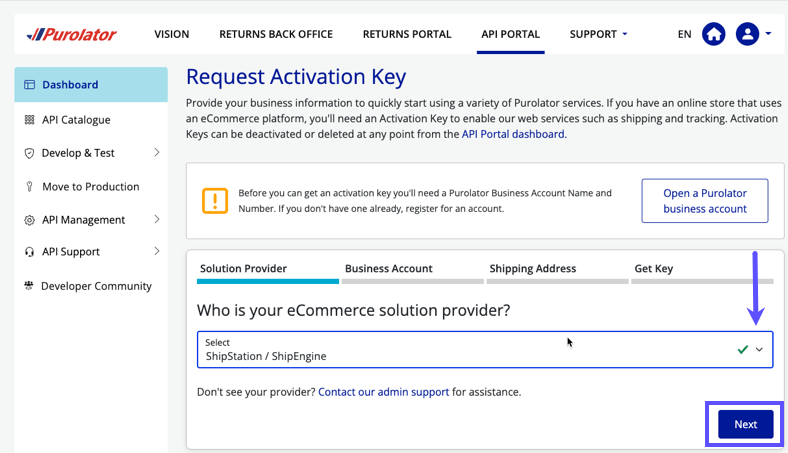Image resolution: width=788 pixels, height=453 pixels.
Task: Open the eCommerce solution provider dropdown
Action: pyautogui.click(x=485, y=349)
